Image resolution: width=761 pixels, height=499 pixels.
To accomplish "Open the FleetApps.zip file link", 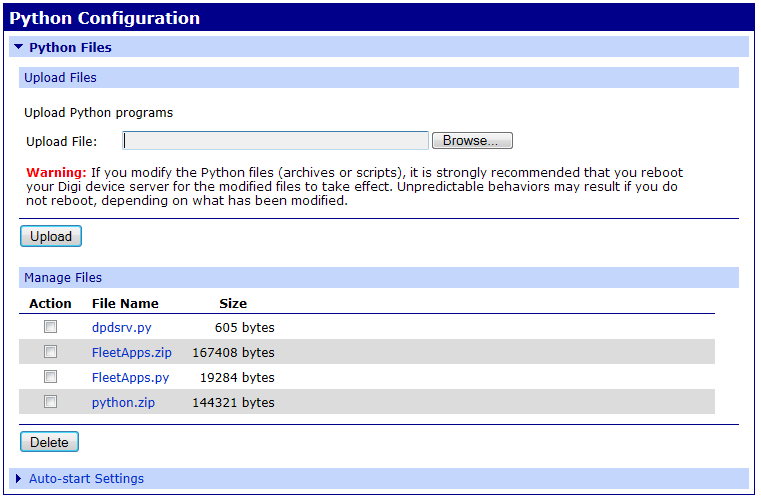I will coord(131,352).
